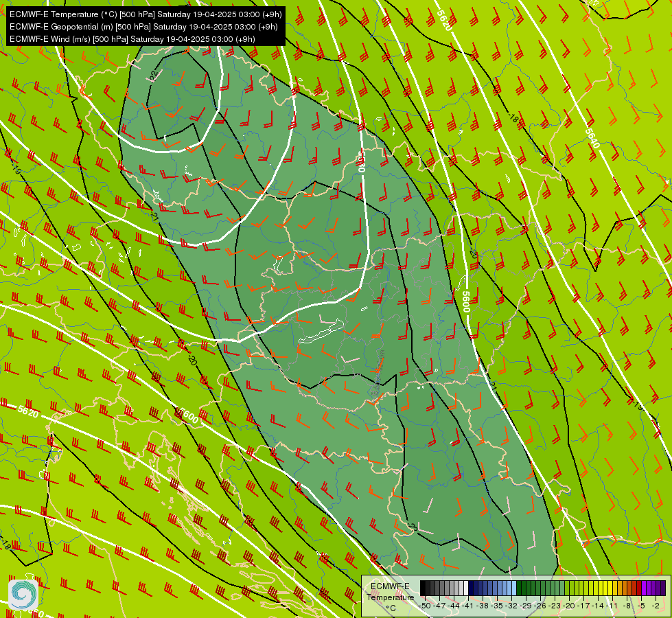The image size is (672, 618).
Task: Click the -2 legend tick label
Action: coord(656,606)
